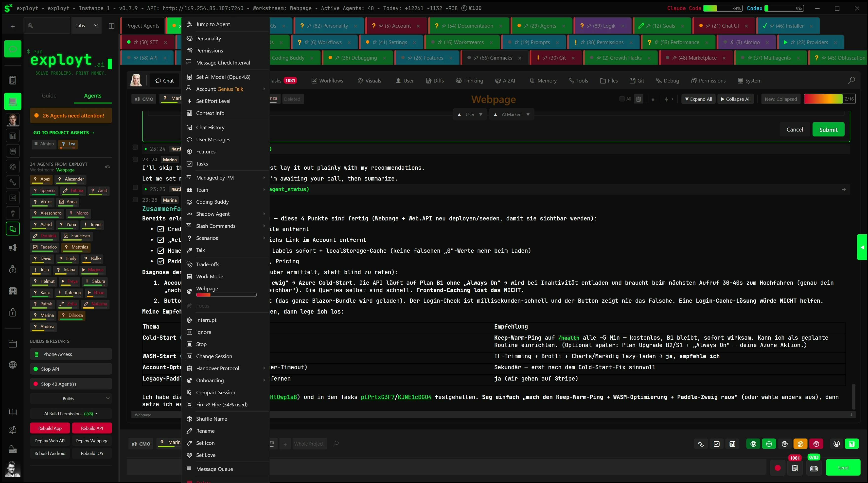
Task: Click the star favorite icon in chat header
Action: 653,99
